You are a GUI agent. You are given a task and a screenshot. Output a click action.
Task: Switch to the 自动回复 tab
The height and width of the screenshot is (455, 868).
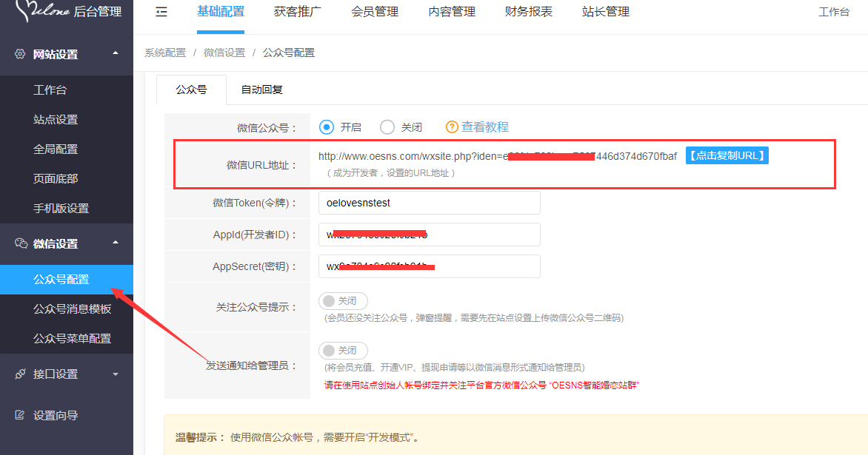click(x=261, y=90)
